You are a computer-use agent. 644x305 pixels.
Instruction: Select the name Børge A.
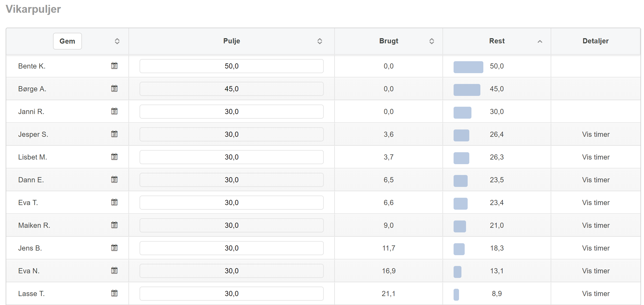[x=32, y=89]
